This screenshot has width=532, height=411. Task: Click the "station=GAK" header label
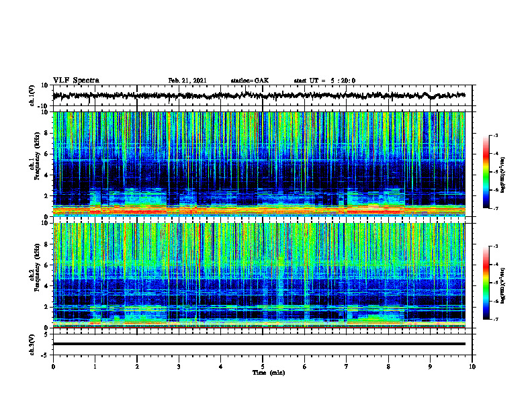pos(250,81)
